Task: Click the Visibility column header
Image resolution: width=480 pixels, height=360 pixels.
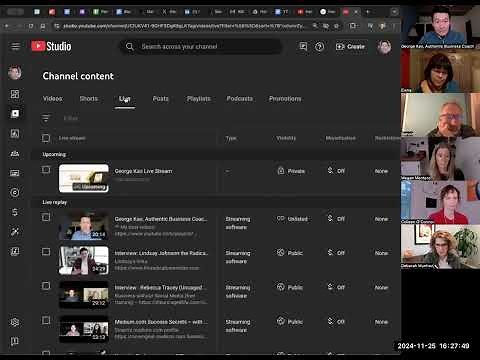Action: pyautogui.click(x=286, y=138)
